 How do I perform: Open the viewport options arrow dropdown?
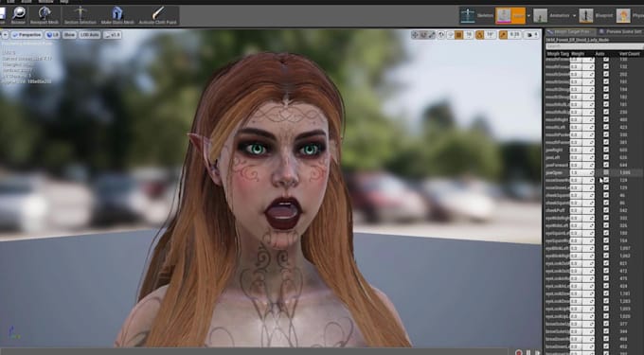pyautogui.click(x=5, y=35)
